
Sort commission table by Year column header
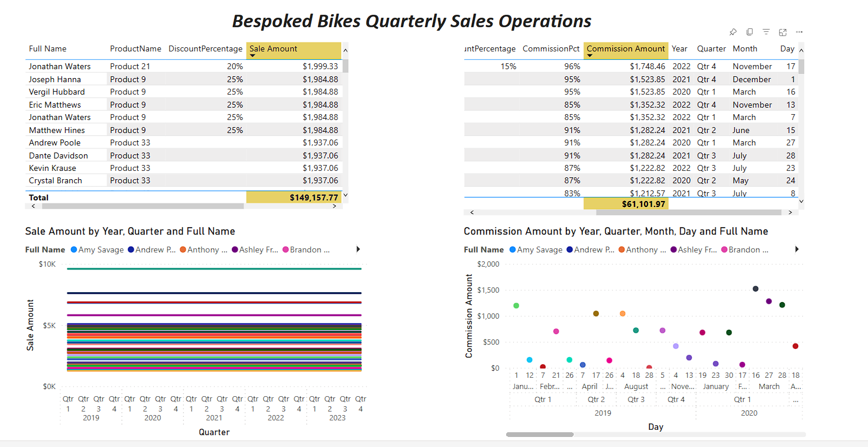(x=679, y=48)
